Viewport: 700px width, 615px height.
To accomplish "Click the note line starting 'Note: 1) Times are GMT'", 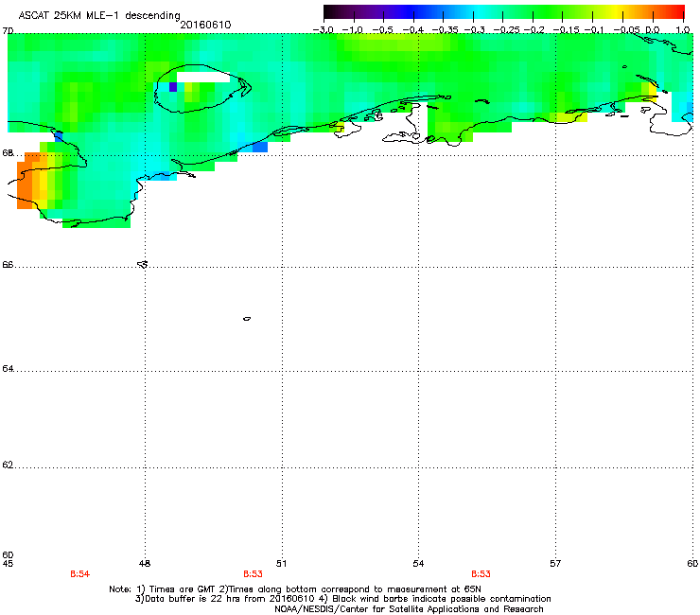I will [294, 589].
